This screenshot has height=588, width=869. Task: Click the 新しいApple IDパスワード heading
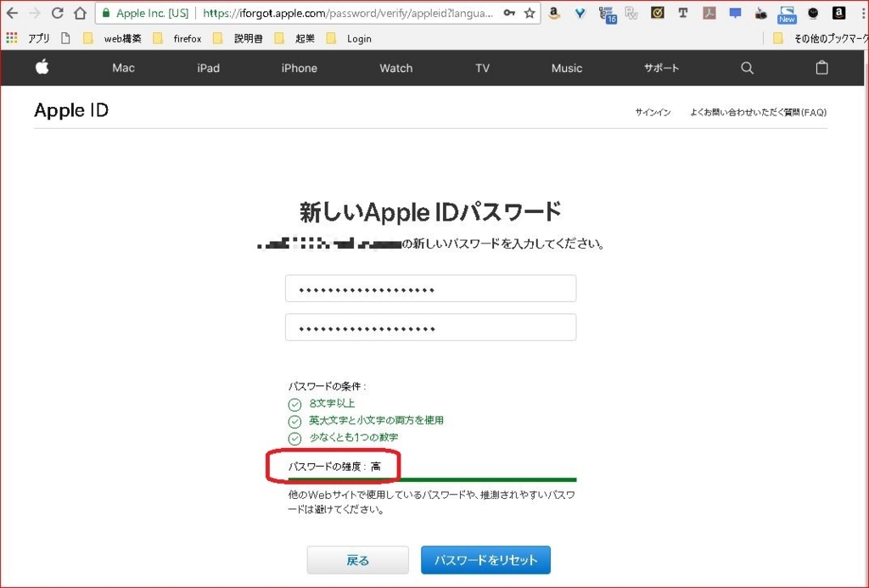pos(430,212)
